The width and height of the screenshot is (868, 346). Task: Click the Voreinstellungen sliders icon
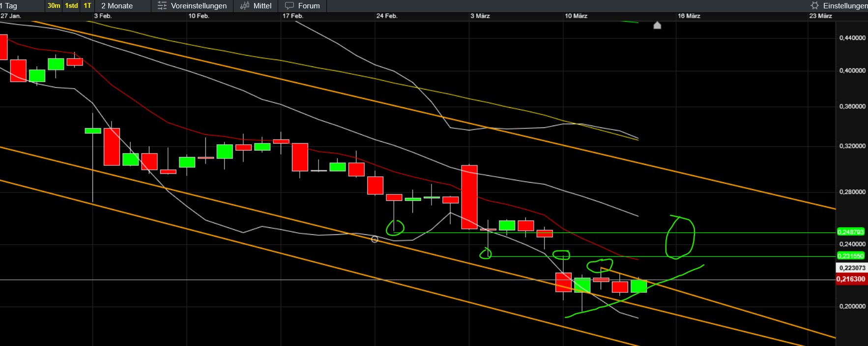click(162, 6)
